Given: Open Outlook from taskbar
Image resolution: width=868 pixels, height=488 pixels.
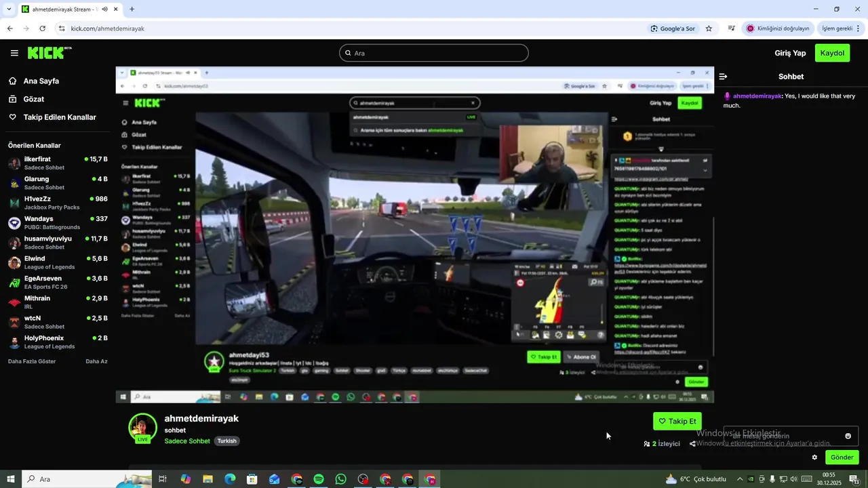Looking at the screenshot, I should click(x=274, y=479).
